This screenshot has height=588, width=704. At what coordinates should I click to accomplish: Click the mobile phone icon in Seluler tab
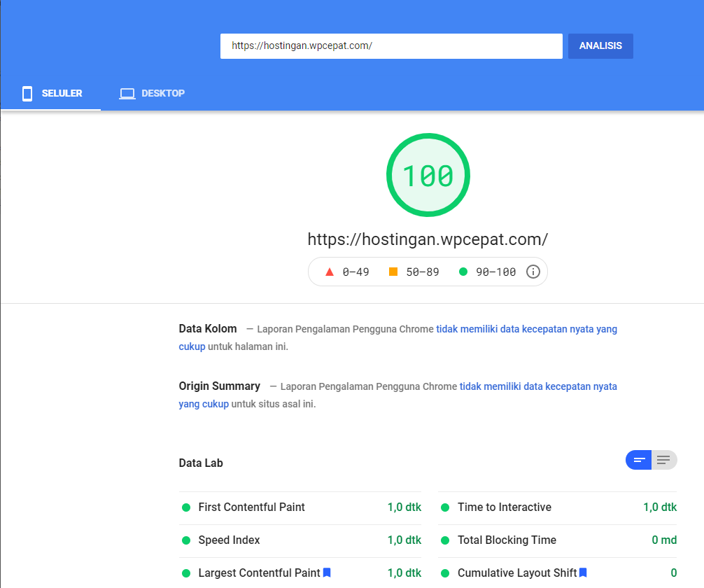[27, 94]
